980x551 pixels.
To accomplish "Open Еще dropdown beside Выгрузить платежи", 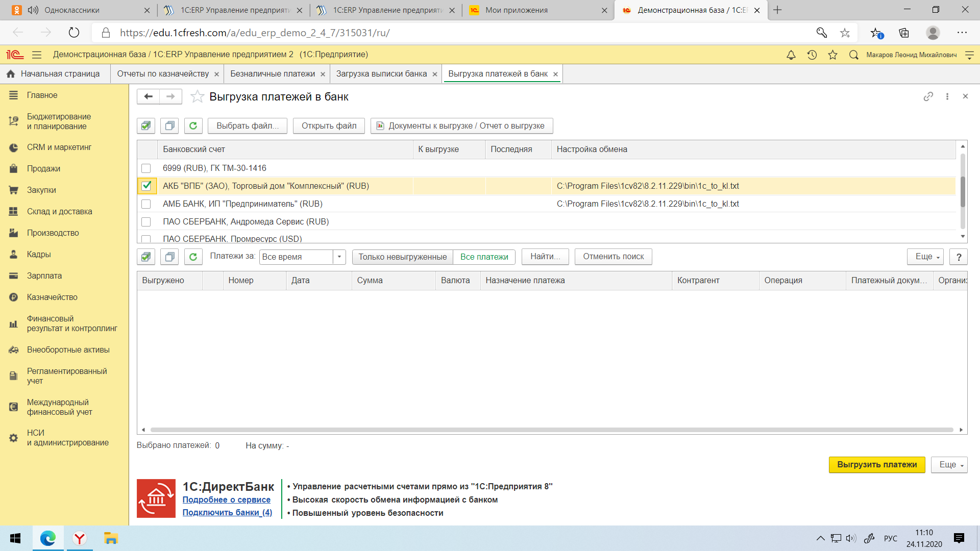I will (949, 465).
